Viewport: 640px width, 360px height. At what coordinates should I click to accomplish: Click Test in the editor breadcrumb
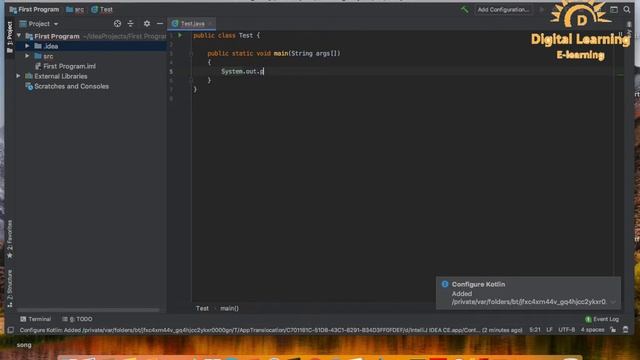[202, 308]
